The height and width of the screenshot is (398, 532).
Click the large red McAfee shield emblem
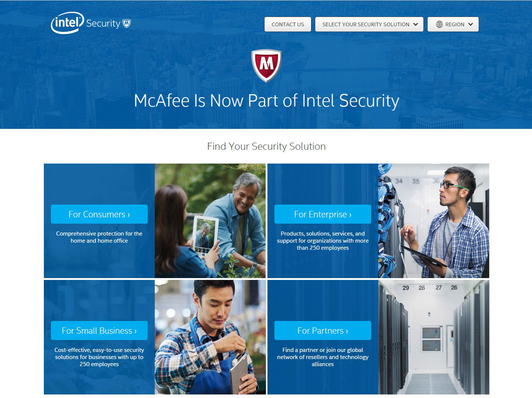[266, 65]
